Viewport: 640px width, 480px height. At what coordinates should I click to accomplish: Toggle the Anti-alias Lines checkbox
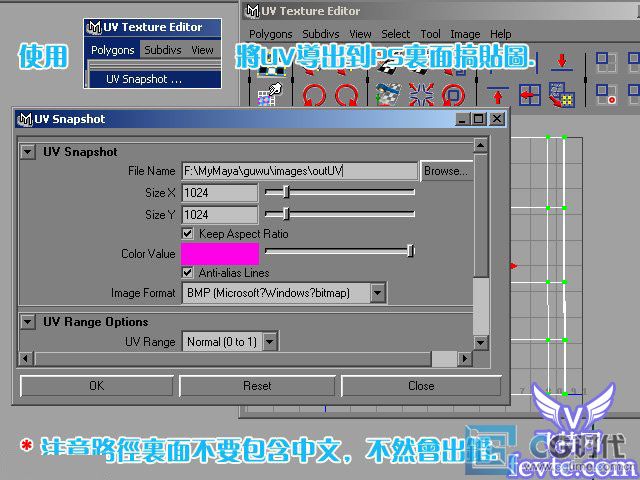187,272
